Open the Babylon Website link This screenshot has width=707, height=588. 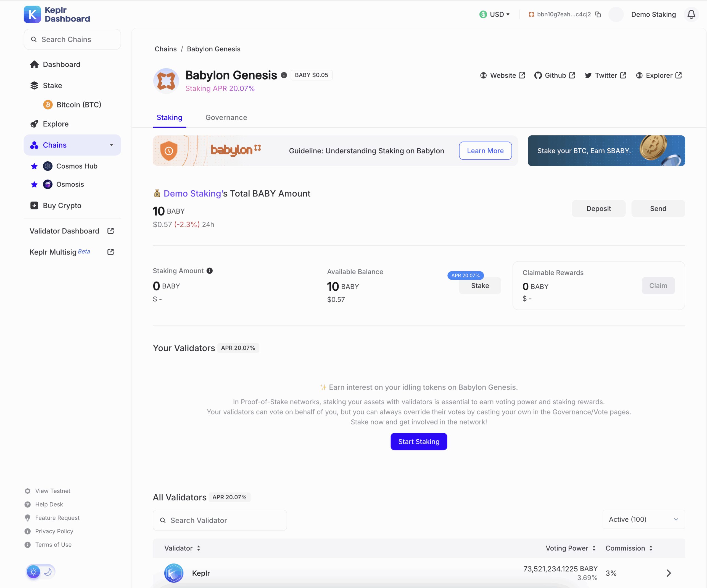pos(503,75)
